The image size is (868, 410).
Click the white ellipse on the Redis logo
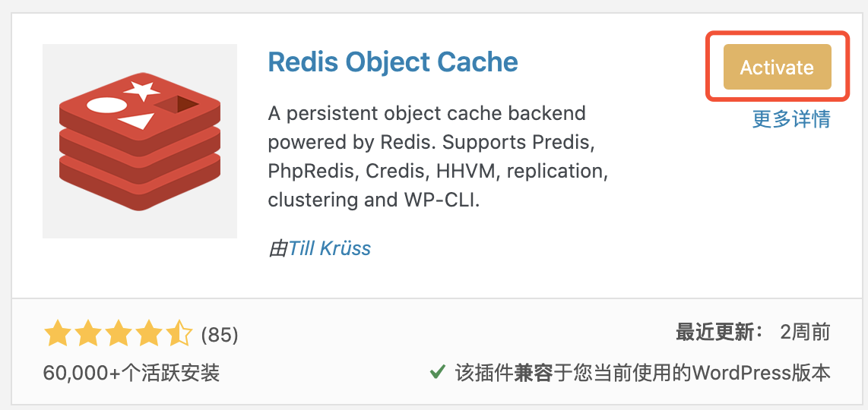(x=106, y=105)
